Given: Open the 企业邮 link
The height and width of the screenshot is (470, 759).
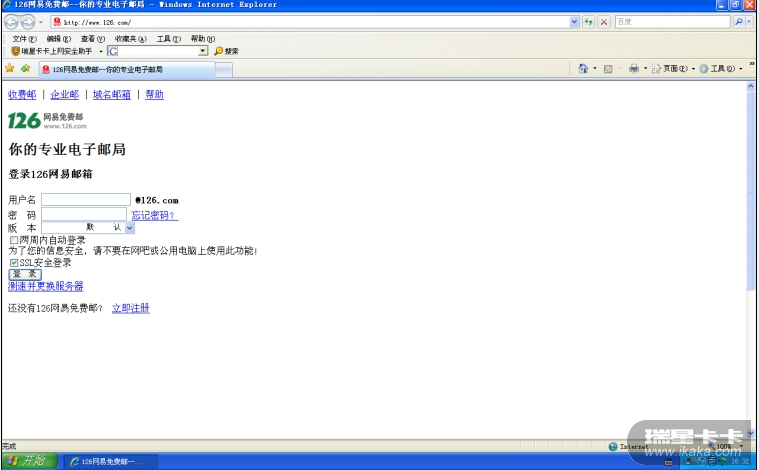Looking at the screenshot, I should pos(64,94).
